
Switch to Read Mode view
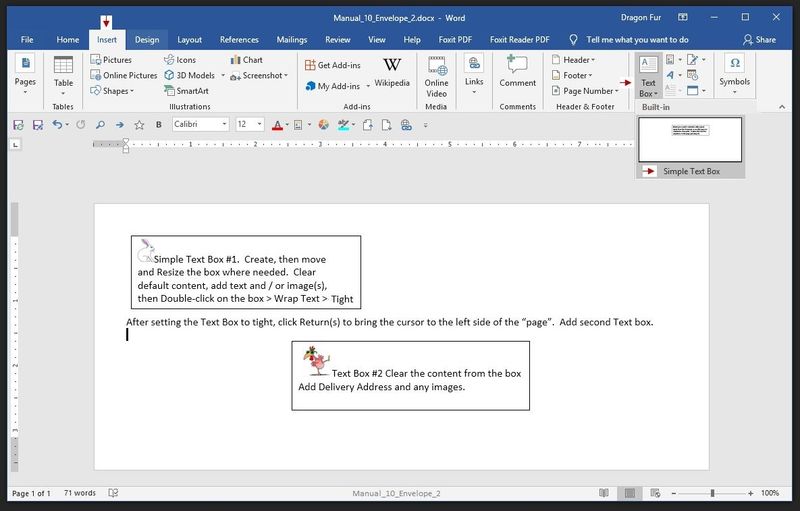click(603, 493)
